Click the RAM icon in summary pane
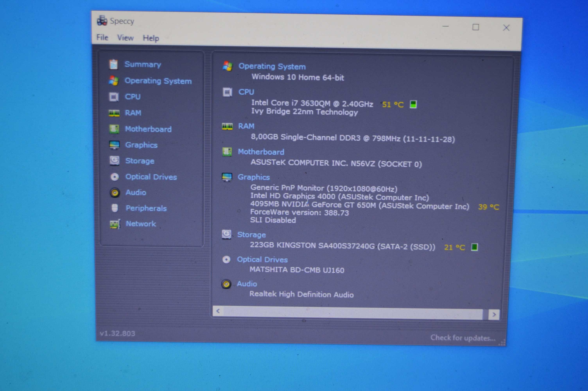 (x=227, y=126)
